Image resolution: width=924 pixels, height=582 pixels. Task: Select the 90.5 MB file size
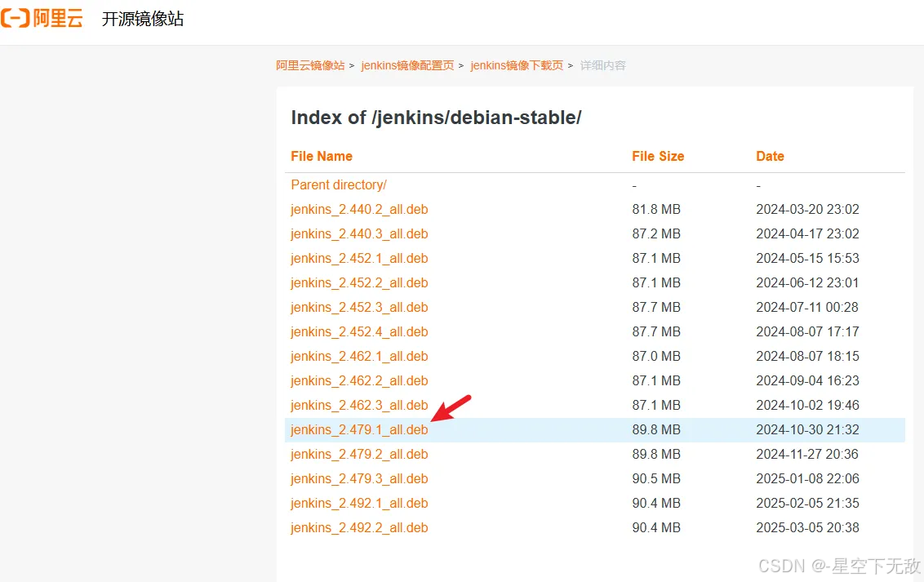click(x=656, y=479)
